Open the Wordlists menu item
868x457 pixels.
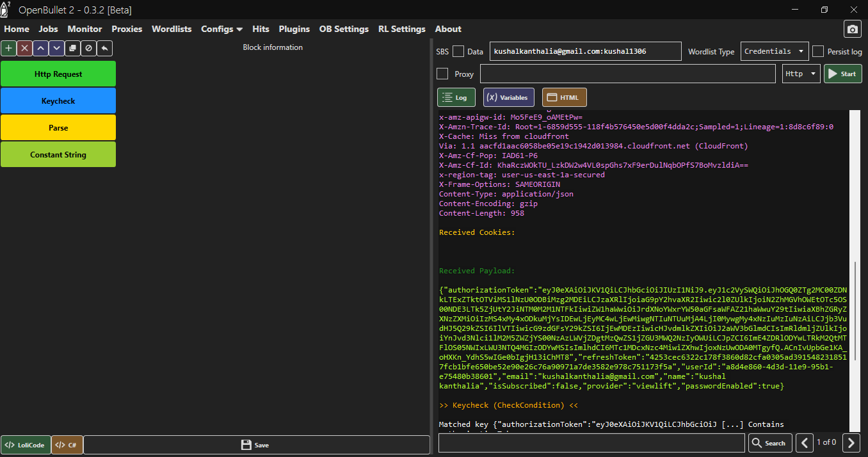point(172,29)
